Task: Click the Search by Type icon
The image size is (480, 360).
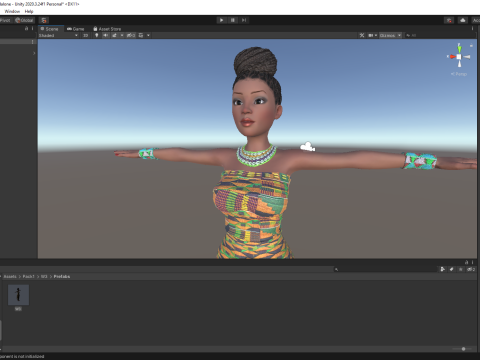Action: tap(442, 269)
